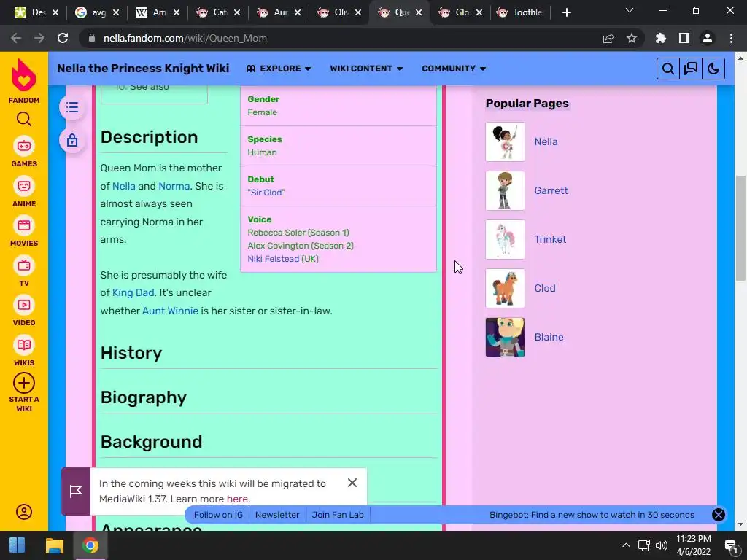Open the wiki discussions icon
This screenshot has width=747, height=560.
691,69
